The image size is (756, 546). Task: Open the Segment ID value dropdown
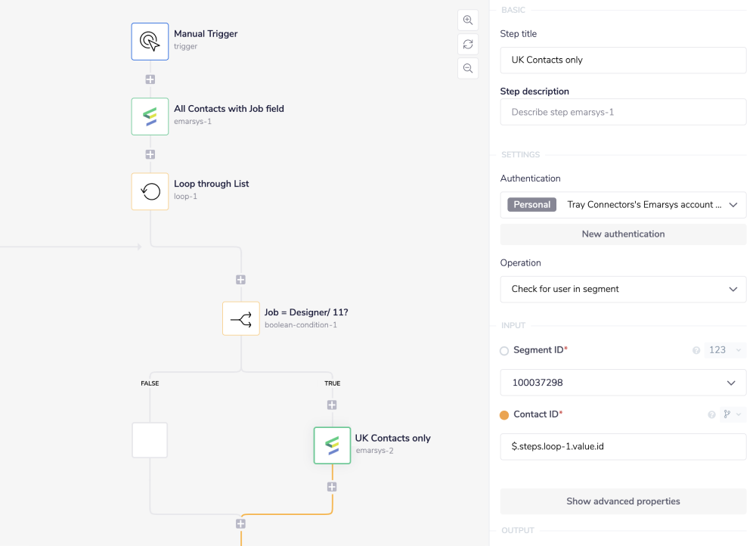point(623,383)
